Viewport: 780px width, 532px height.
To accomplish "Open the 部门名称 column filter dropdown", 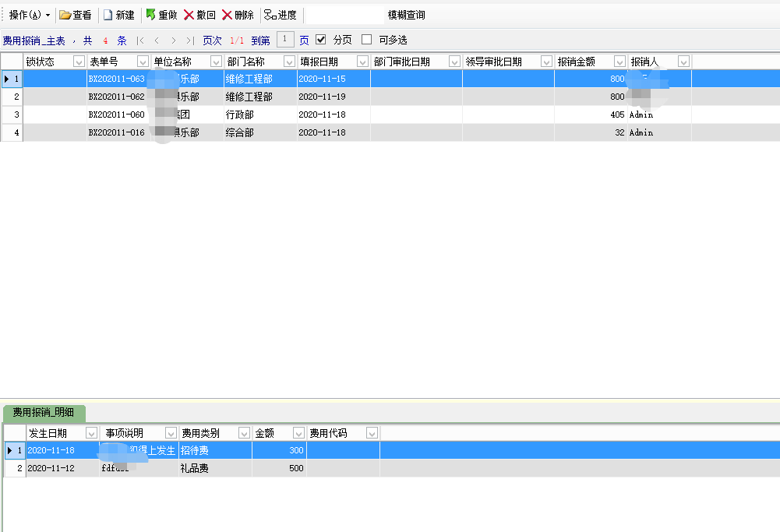I will (288, 62).
